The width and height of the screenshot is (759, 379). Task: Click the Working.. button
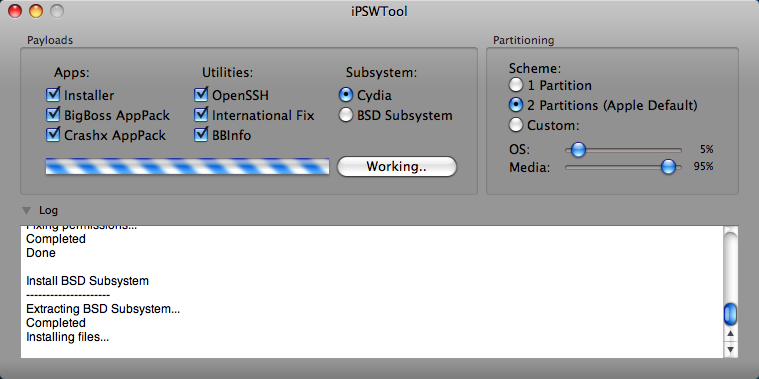396,167
